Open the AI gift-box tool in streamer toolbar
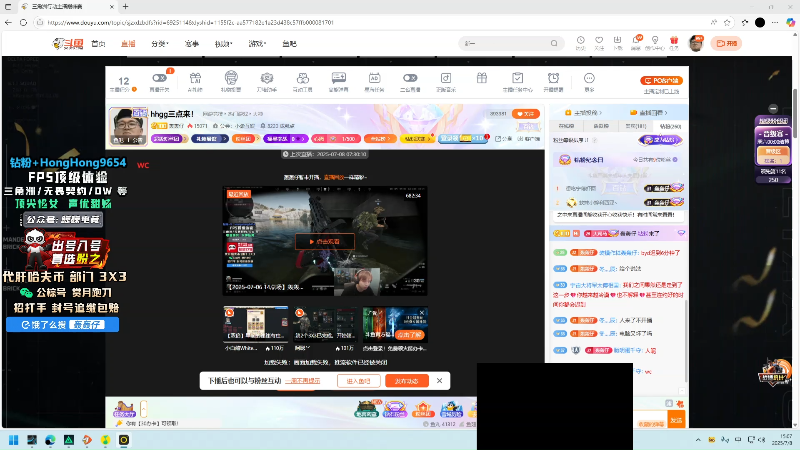 point(195,78)
